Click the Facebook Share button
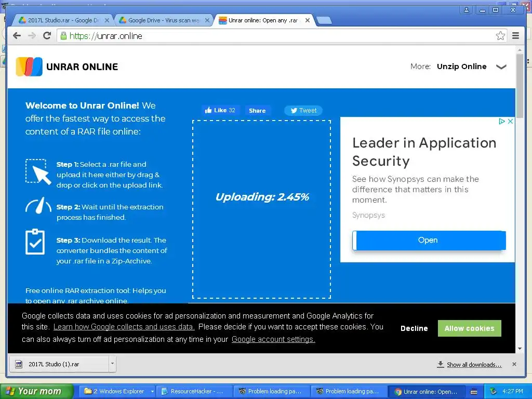 [x=257, y=111]
